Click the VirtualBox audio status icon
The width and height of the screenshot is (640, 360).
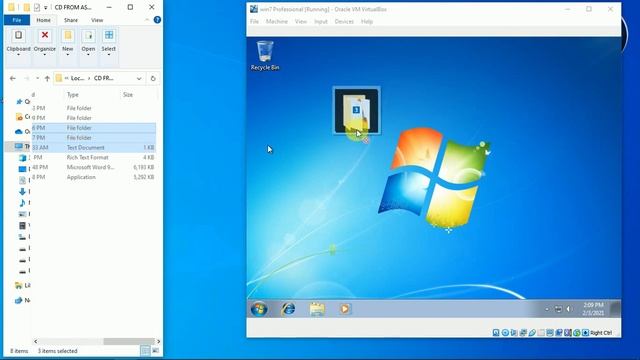click(x=514, y=333)
